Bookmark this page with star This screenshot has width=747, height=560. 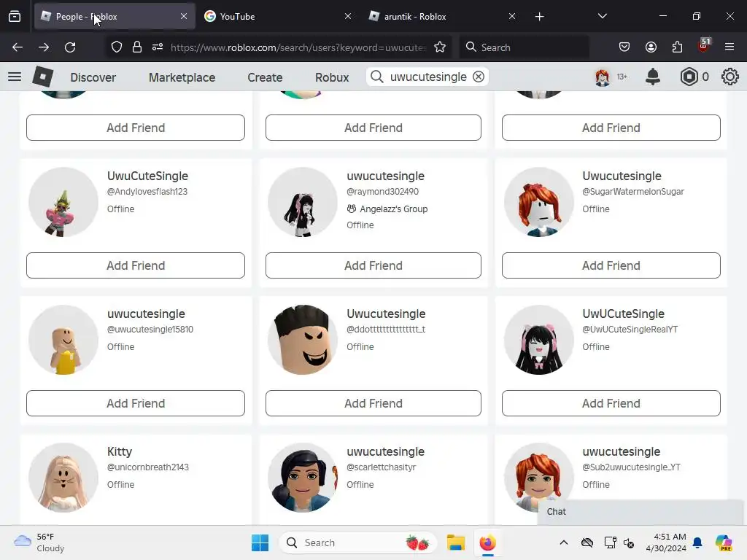[x=440, y=47]
